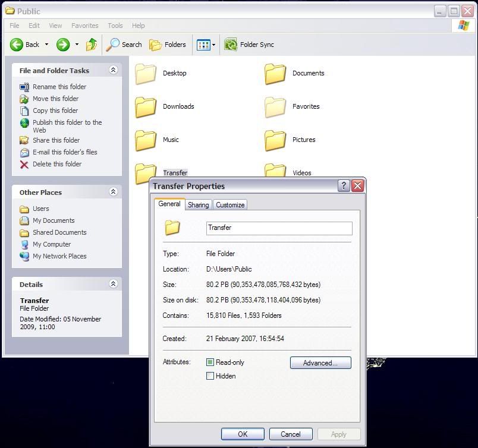The image size is (478, 448).
Task: Click the folder name text field
Action: 279,228
